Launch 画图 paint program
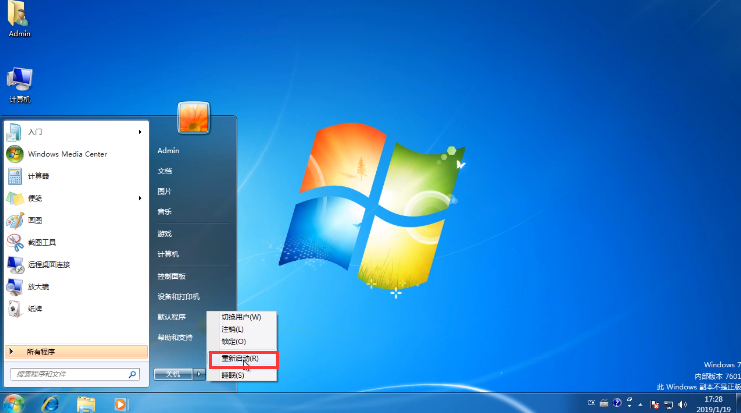This screenshot has width=741, height=413. coord(76,220)
